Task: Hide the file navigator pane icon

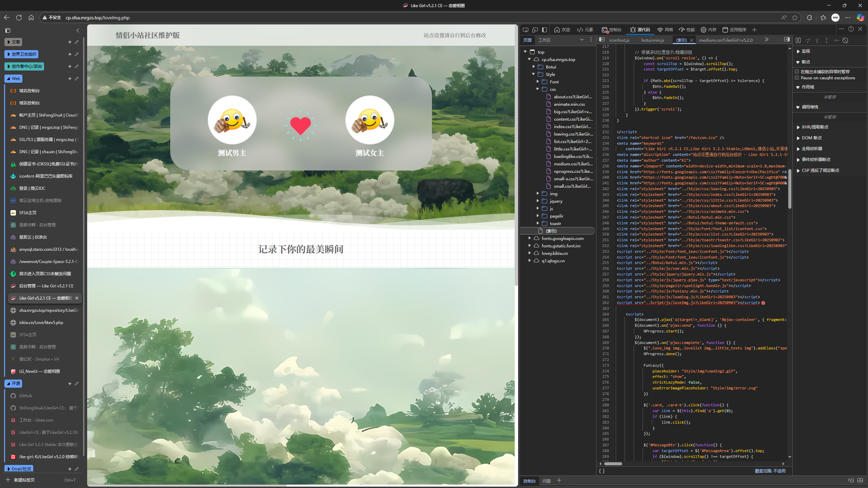Action: coord(602,40)
